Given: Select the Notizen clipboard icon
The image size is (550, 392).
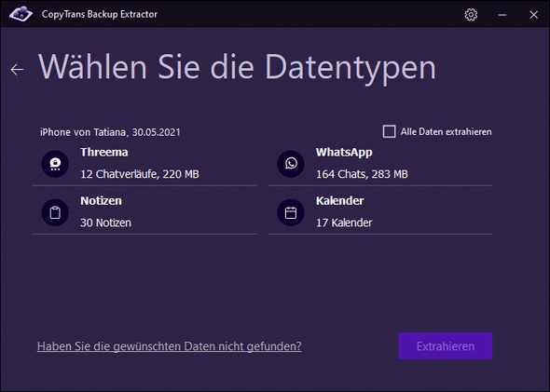Looking at the screenshot, I should 55,212.
